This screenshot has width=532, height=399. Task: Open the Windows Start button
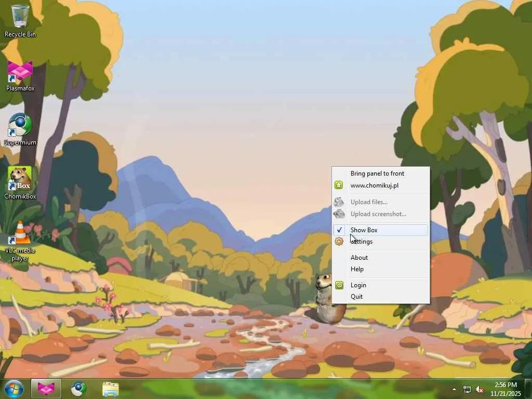tap(14, 389)
